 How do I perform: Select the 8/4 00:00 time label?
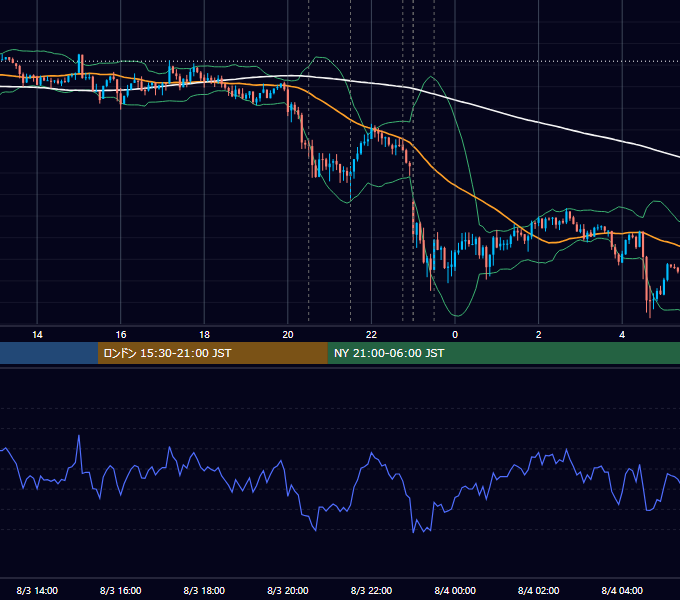[455, 590]
